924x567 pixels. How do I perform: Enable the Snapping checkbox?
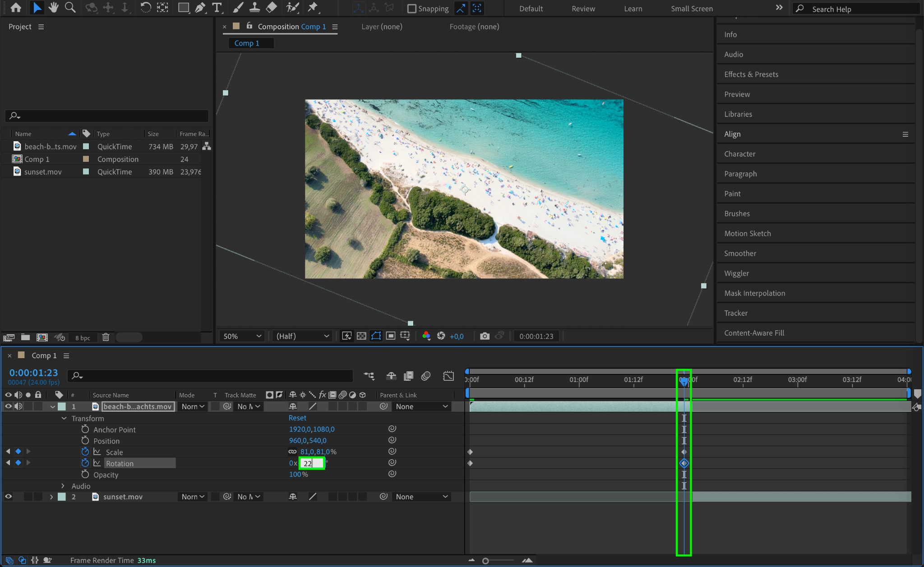411,9
